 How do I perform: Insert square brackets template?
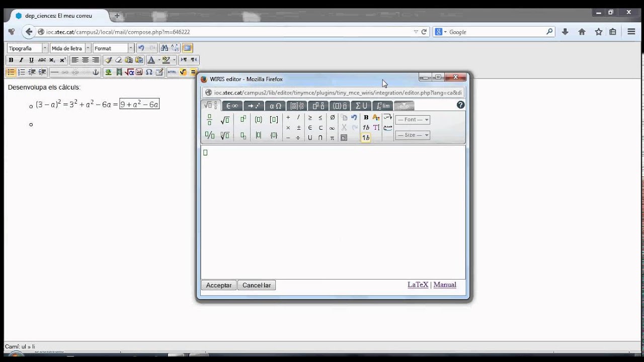(274, 120)
